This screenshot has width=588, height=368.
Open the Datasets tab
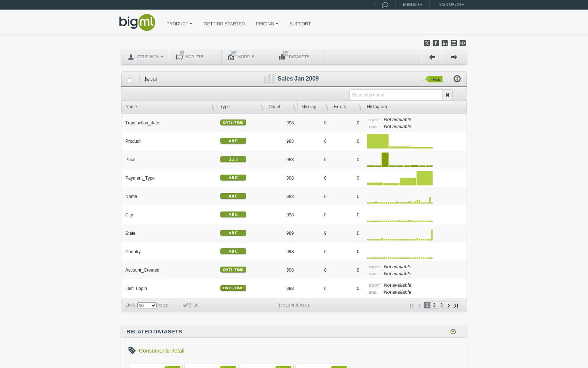pyautogui.click(x=299, y=57)
